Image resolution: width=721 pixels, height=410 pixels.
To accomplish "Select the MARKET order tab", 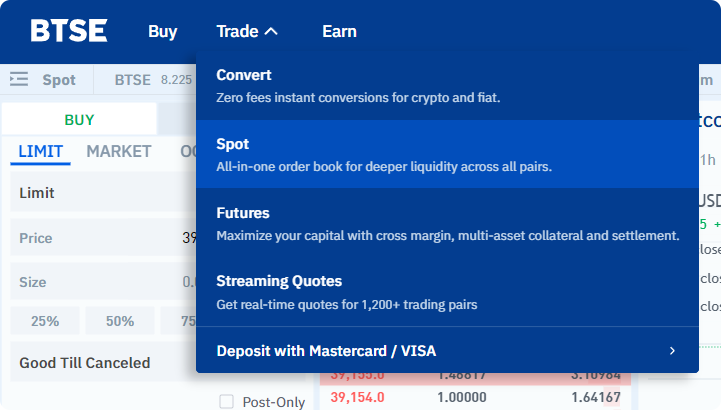I will tap(119, 151).
